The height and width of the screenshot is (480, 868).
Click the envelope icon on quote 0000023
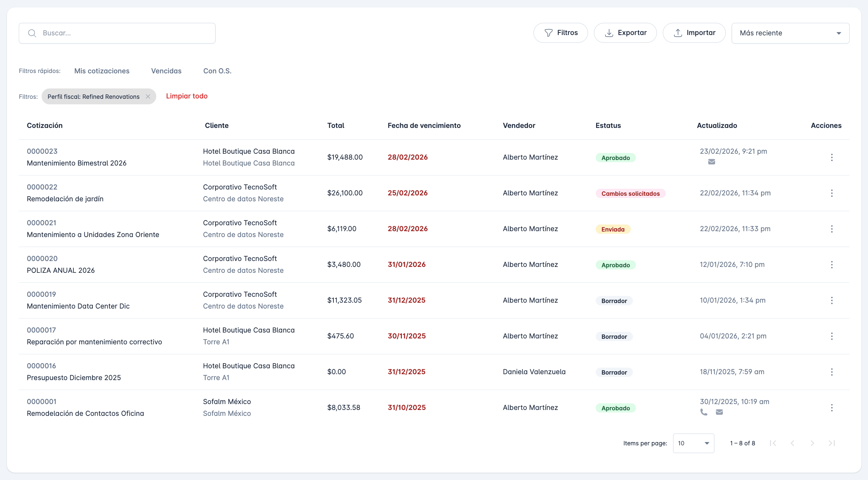(x=711, y=162)
